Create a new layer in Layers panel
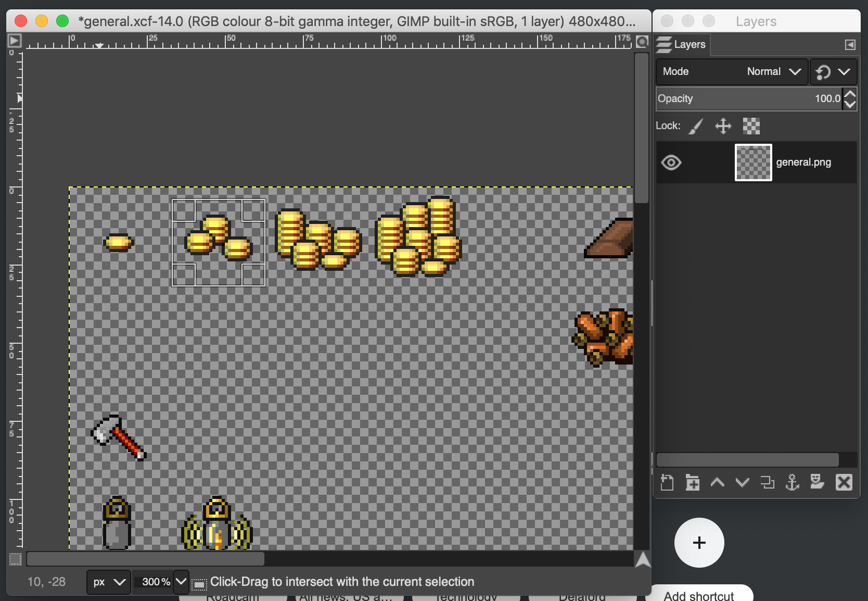The image size is (868, 601). (x=668, y=483)
